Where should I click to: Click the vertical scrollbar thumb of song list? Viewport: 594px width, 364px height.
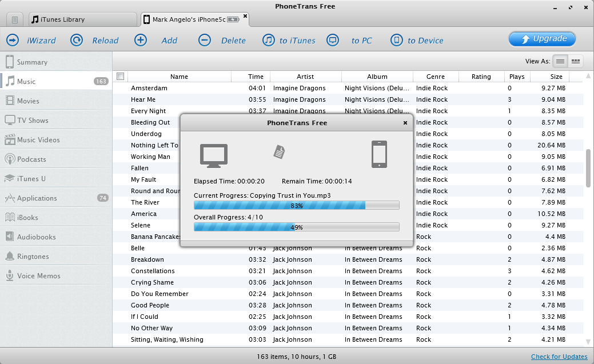[588, 168]
